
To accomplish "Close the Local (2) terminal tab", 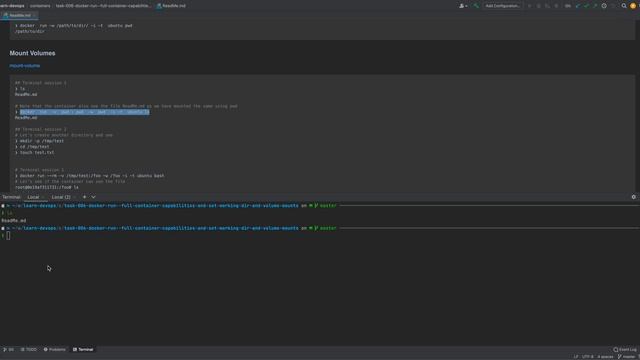I will coord(74,197).
